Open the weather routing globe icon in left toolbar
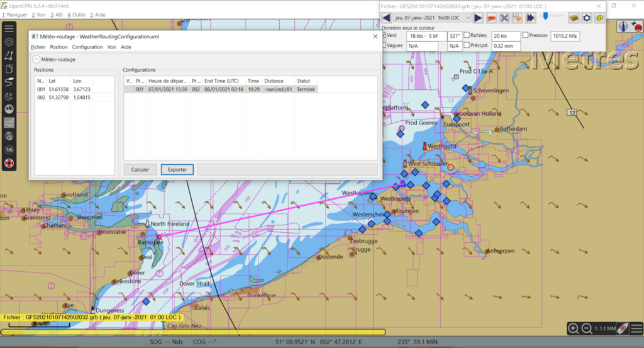644x348 pixels. click(9, 136)
